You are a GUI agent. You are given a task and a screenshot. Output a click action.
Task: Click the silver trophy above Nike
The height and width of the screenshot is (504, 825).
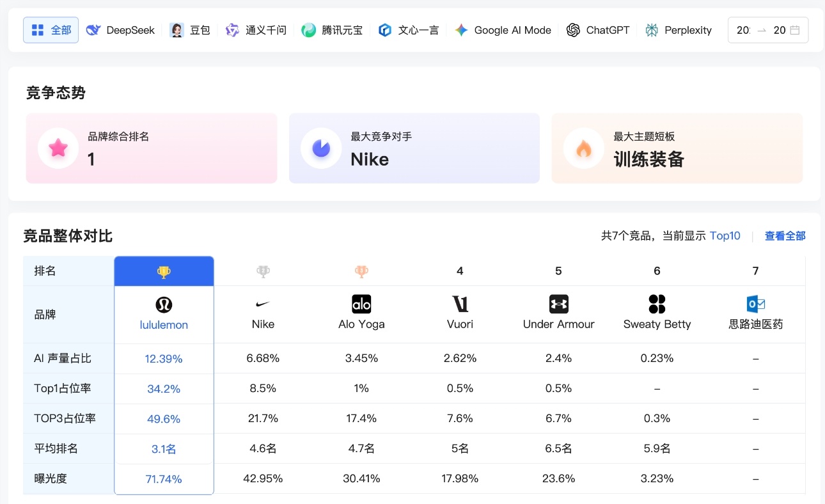pos(263,272)
